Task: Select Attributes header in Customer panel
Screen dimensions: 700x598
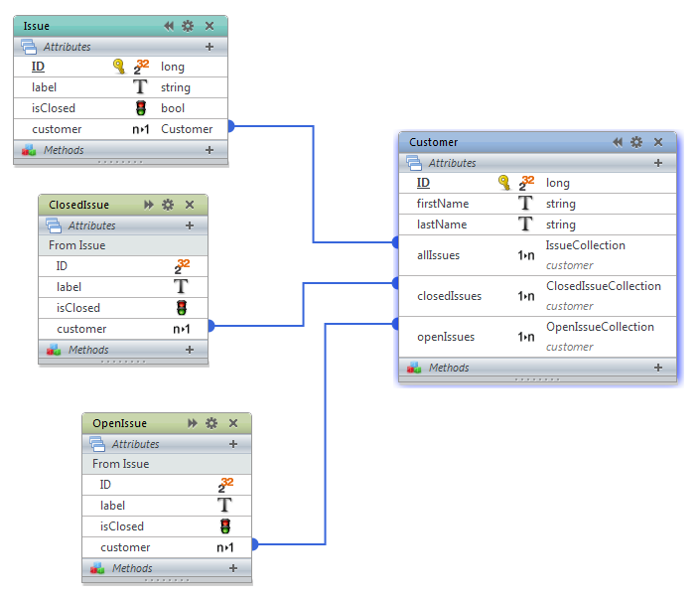Action: tap(452, 163)
